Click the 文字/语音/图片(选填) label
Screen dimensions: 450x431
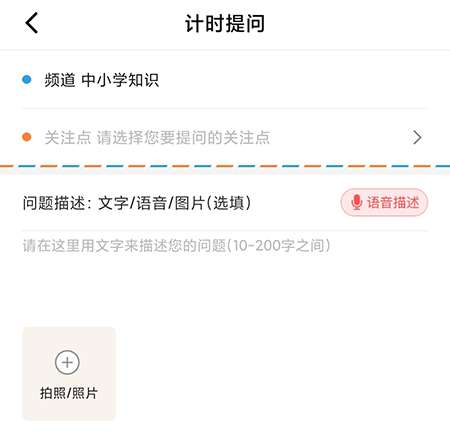click(175, 203)
